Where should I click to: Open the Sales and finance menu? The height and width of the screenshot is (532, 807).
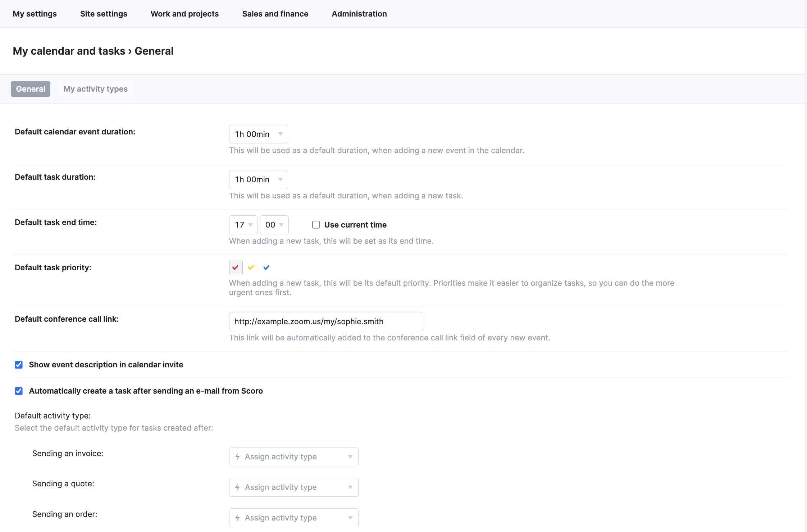click(275, 14)
